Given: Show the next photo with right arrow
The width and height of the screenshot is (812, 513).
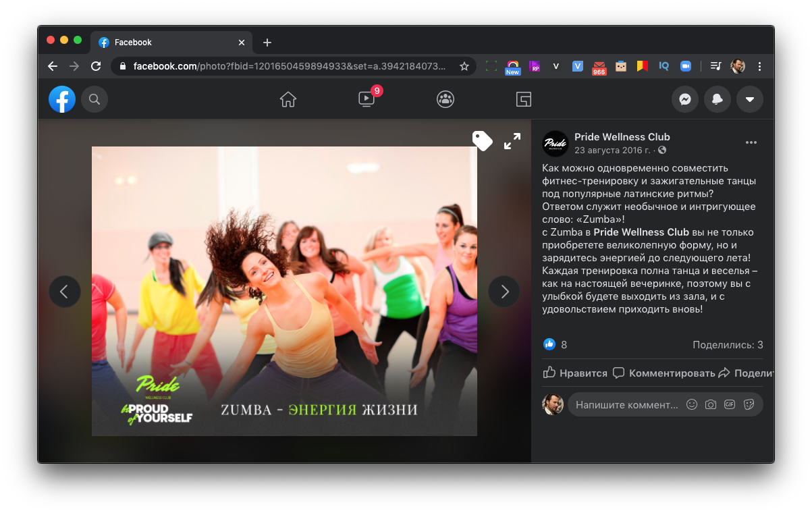Looking at the screenshot, I should point(504,292).
